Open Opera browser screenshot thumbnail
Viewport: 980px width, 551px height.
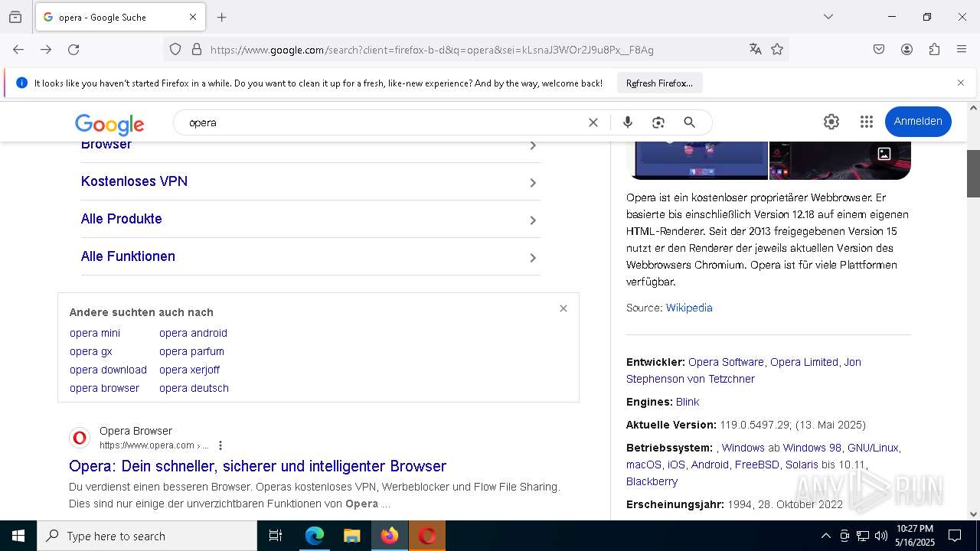click(x=697, y=160)
